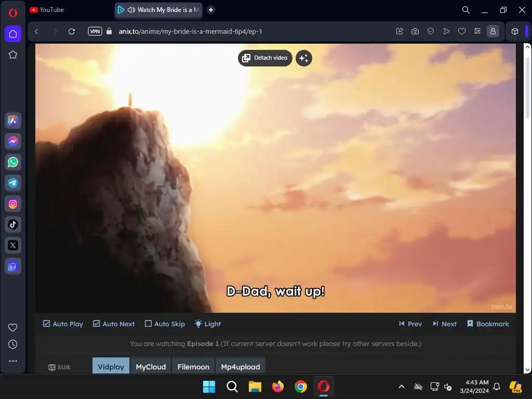The width and height of the screenshot is (532, 399).
Task: Open Windows taskbar Search
Action: point(232,387)
